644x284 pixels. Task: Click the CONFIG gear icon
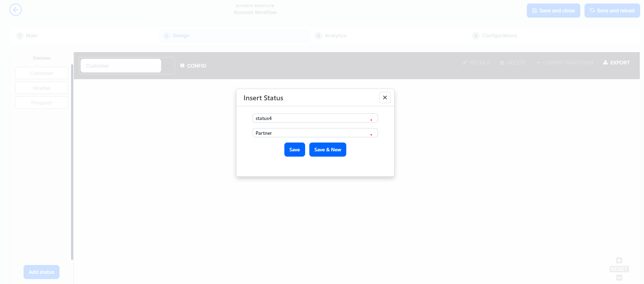point(182,65)
